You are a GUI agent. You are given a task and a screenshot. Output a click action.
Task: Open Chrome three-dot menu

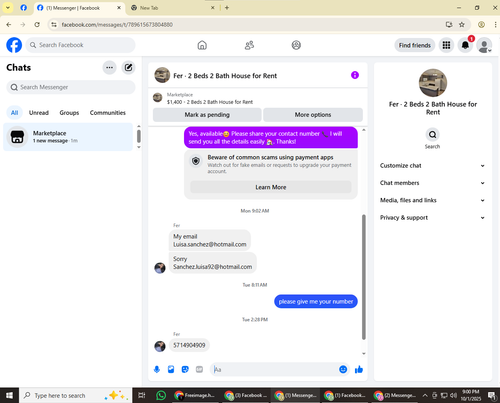click(495, 25)
